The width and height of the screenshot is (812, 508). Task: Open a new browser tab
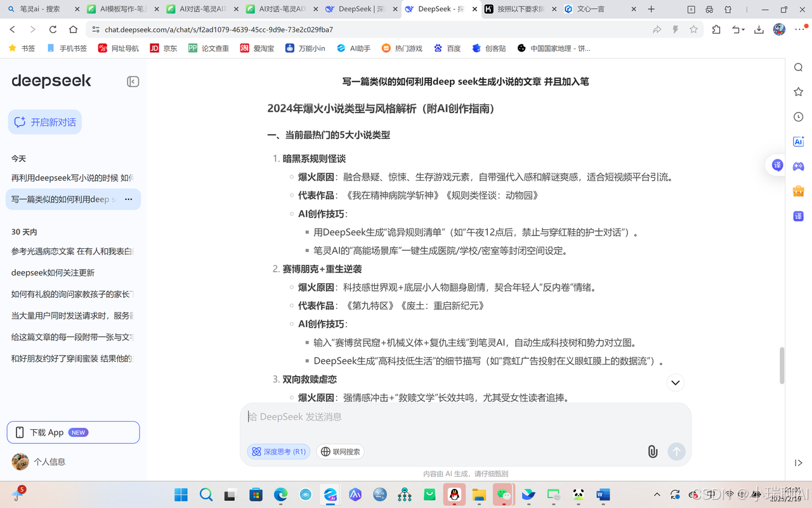(651, 10)
